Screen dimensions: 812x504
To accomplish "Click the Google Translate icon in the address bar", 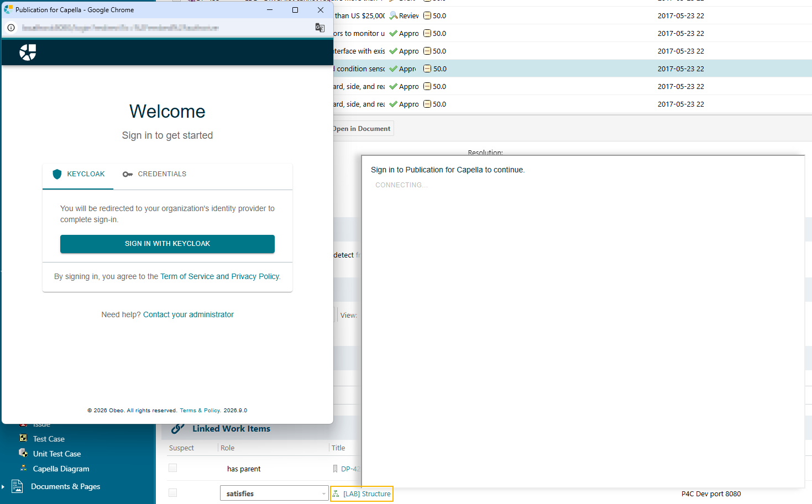I will coord(320,28).
